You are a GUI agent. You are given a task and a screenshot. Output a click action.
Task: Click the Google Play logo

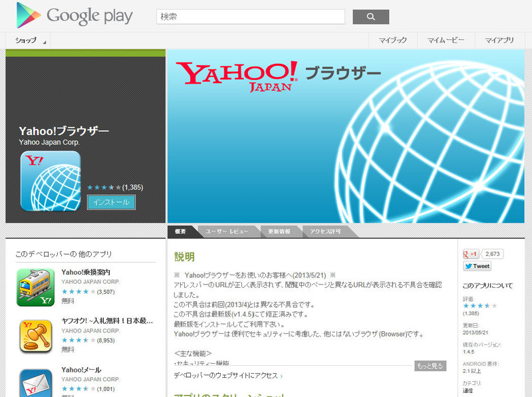pos(74,15)
